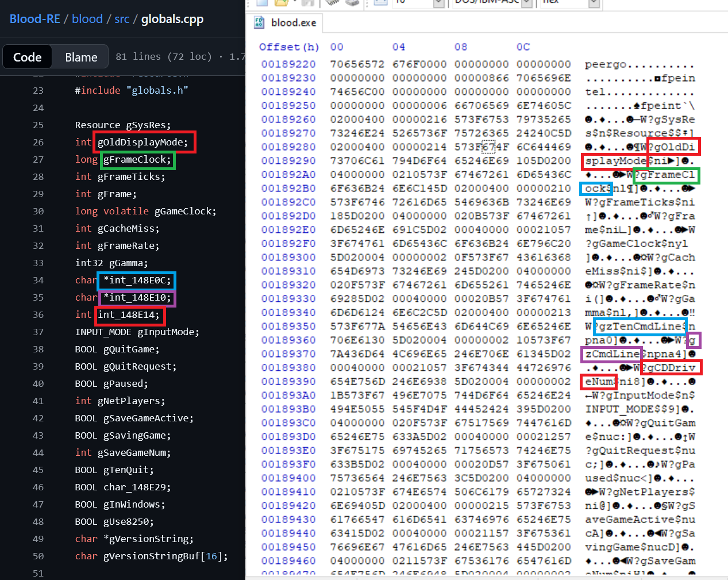Click gOldDisplayMode on code line 26
Viewport: 728px width, 580px height.
(142, 142)
